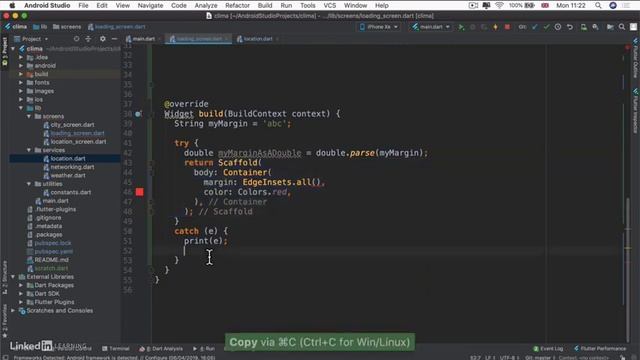Collapse the lib folder
The image size is (640, 360).
21,108
